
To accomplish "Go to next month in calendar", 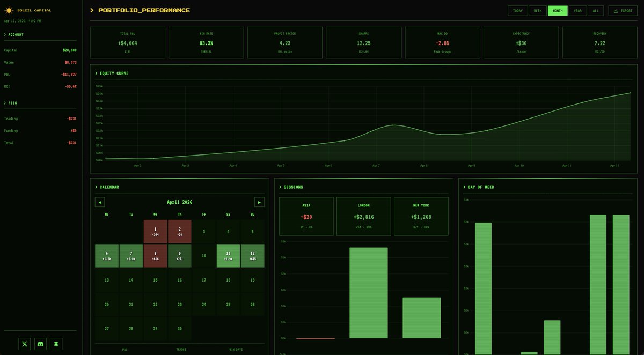I will coord(259,202).
